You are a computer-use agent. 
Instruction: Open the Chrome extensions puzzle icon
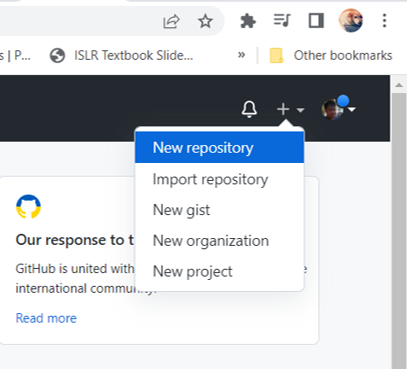(x=248, y=21)
